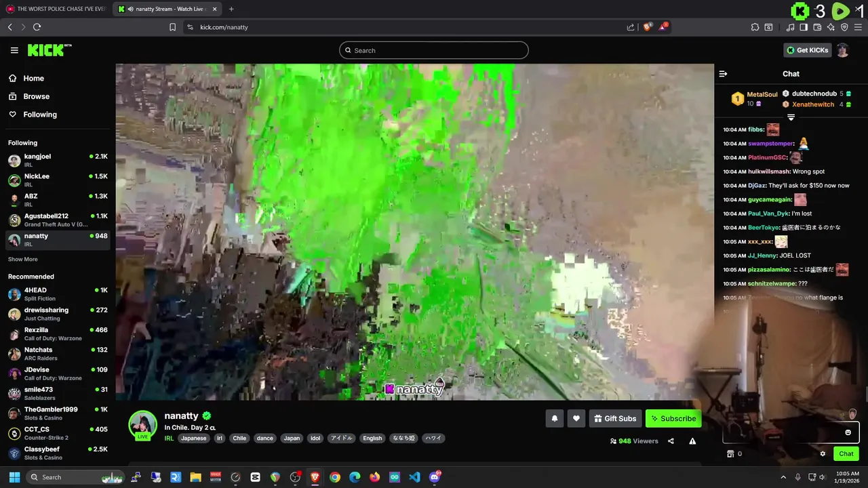Toggle the browser sidebar panel
Viewport: 868px width, 488px height.
(804, 27)
